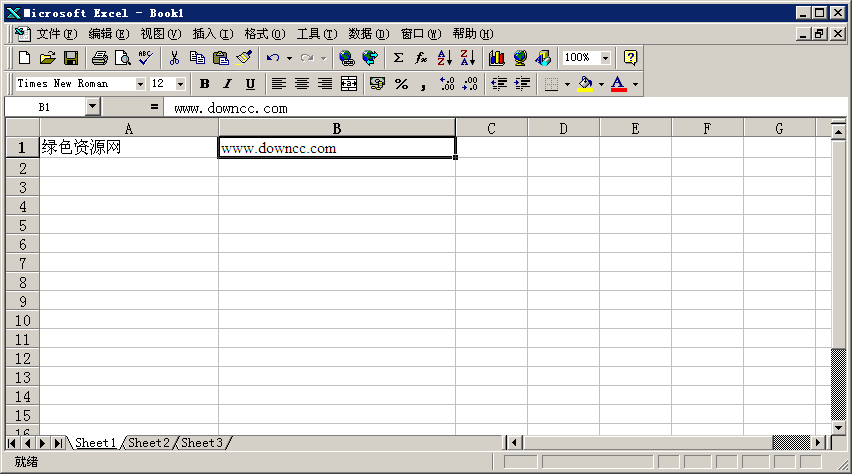Open Print Preview magnifier icon
The height and width of the screenshot is (474, 852).
123,58
